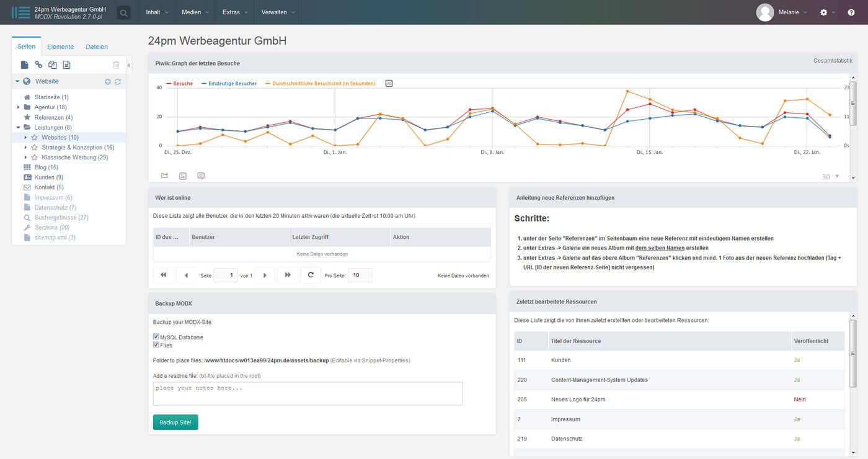Open Blog (15) in the tree
Screen dimensions: 868x459
coord(46,167)
